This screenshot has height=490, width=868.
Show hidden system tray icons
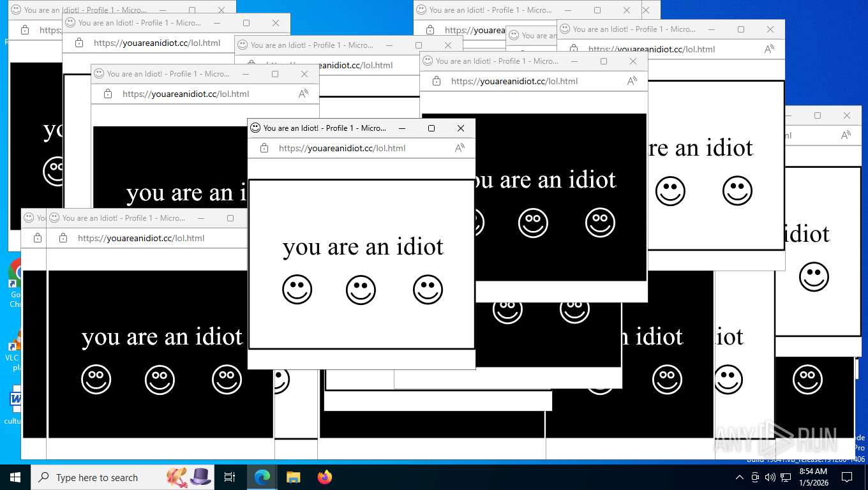point(740,477)
